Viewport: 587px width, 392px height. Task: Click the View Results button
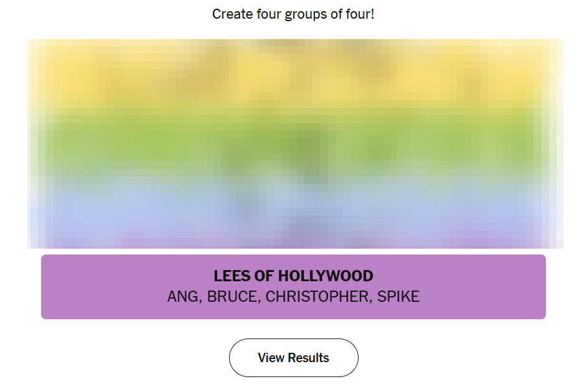(293, 358)
